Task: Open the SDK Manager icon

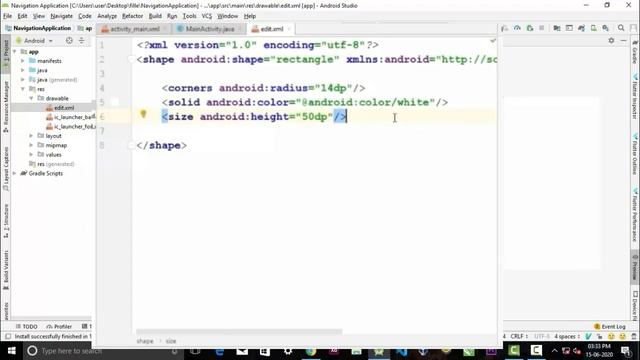Action: (x=606, y=28)
